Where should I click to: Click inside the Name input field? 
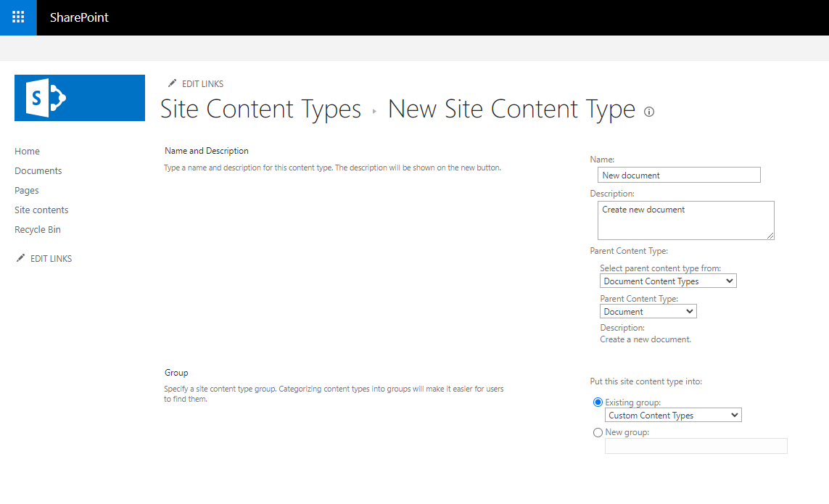pyautogui.click(x=678, y=175)
